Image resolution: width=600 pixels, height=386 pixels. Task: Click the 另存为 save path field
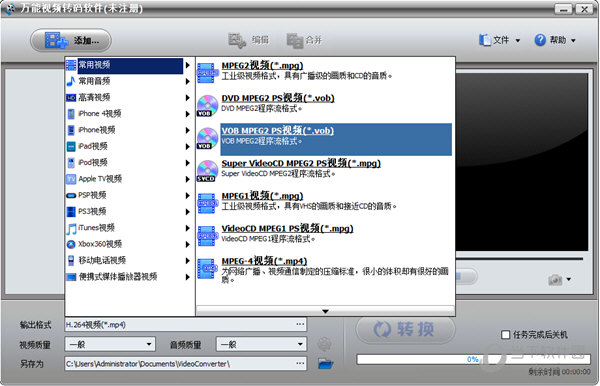click(186, 363)
